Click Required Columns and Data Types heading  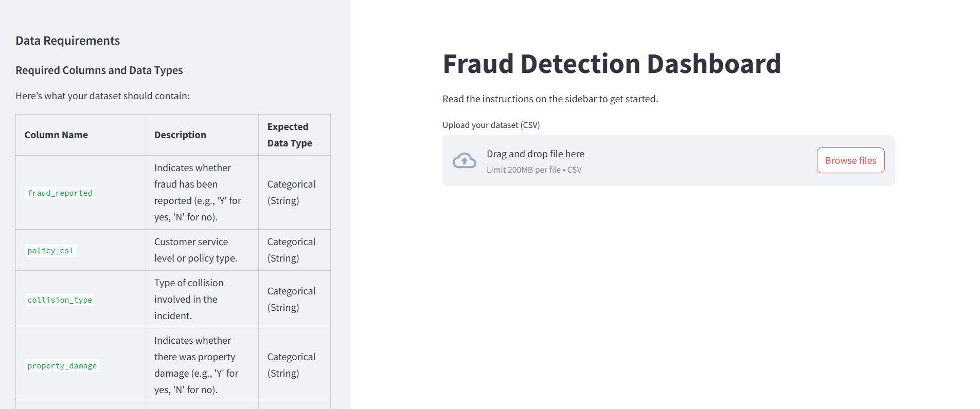[99, 70]
